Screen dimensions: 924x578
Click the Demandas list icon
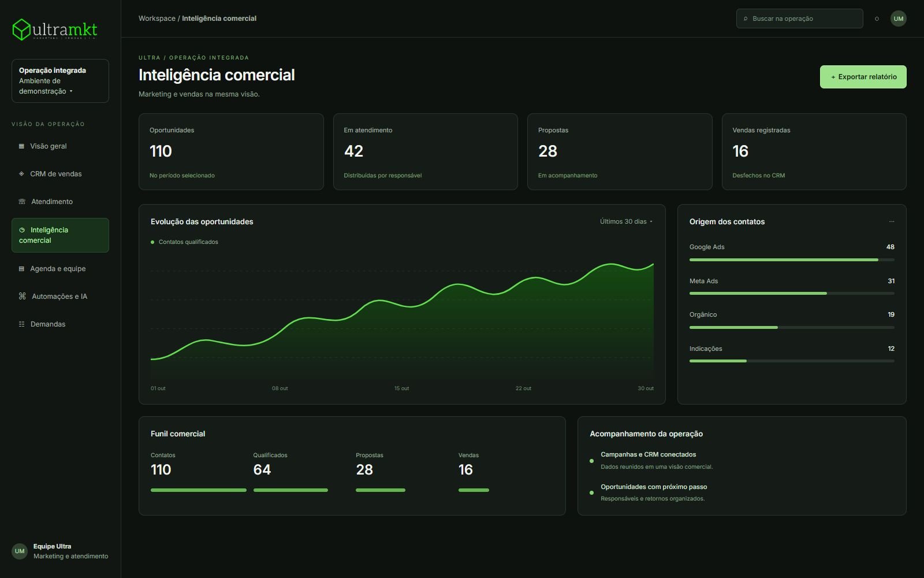pyautogui.click(x=22, y=324)
